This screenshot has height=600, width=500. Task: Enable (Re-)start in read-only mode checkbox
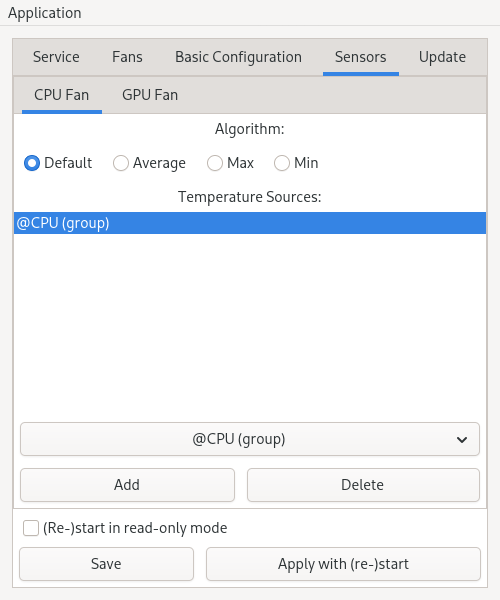click(31, 528)
